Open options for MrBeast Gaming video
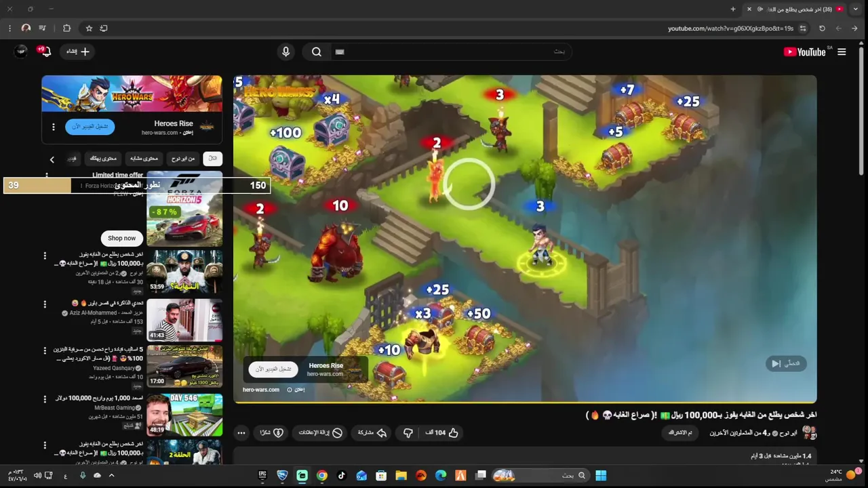 45,399
